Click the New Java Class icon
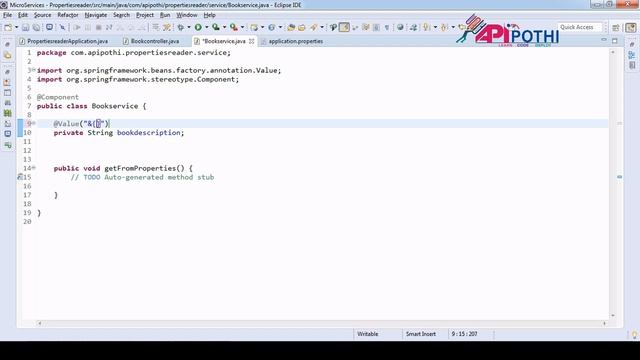 (271, 27)
